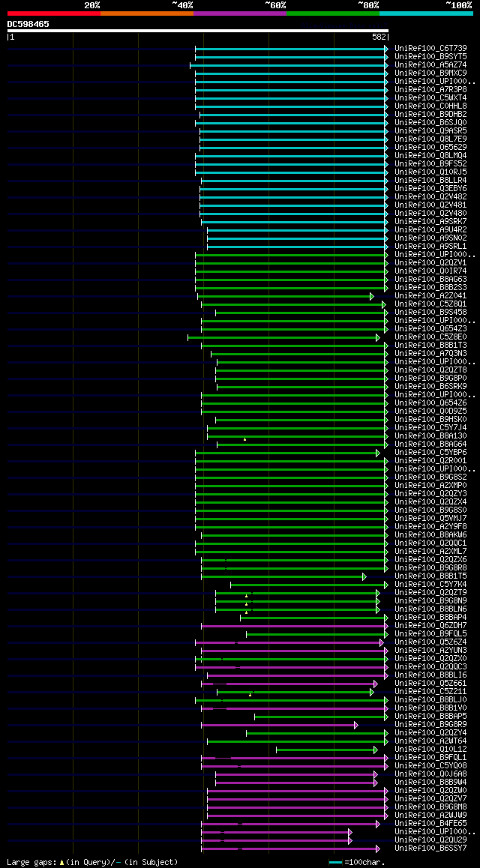Select the UniRef100_B9FS52 label

430,164
